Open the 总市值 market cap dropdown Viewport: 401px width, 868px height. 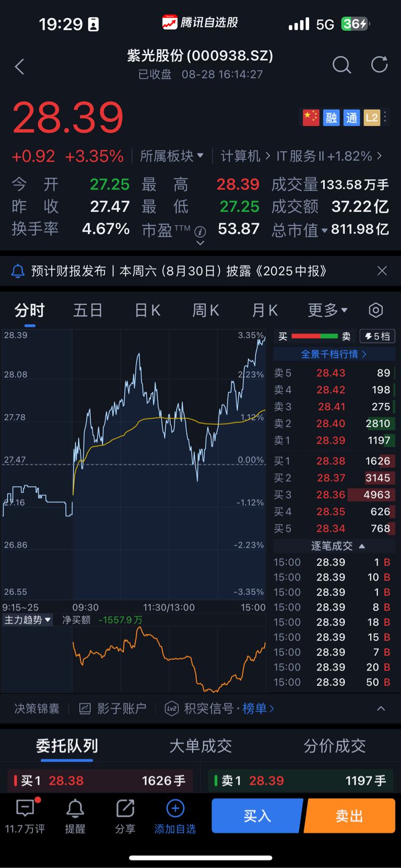coord(300,230)
